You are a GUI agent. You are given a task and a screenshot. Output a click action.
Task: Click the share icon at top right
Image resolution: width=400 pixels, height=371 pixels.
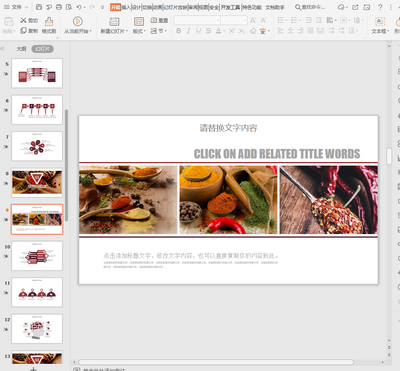(x=355, y=7)
